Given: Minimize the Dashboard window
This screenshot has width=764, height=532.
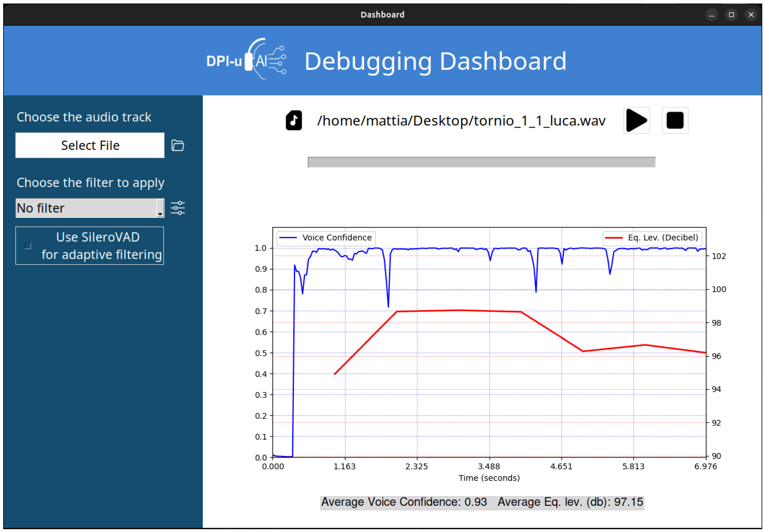Looking at the screenshot, I should pos(712,15).
